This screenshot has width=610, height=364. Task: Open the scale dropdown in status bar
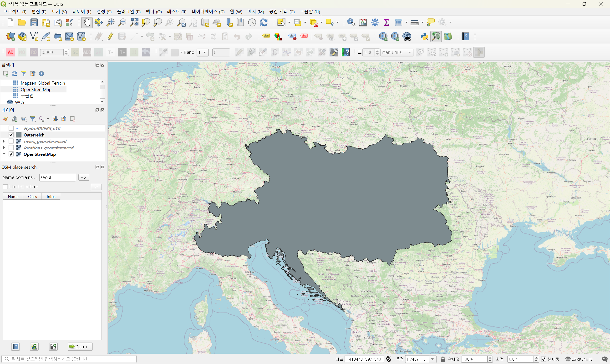432,359
